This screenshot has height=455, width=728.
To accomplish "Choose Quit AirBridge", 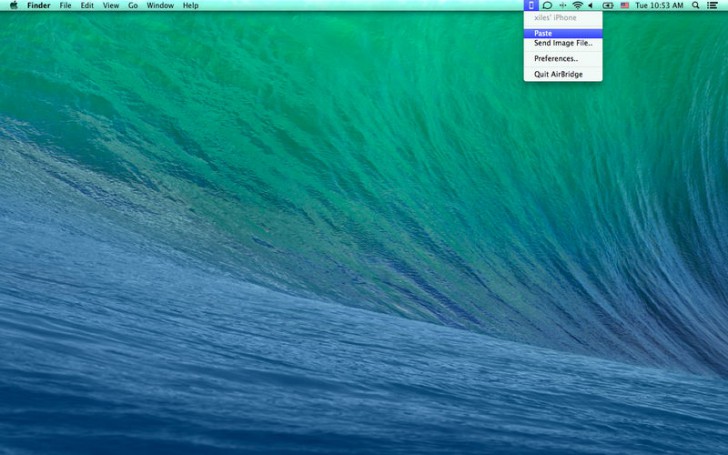I will (x=563, y=74).
